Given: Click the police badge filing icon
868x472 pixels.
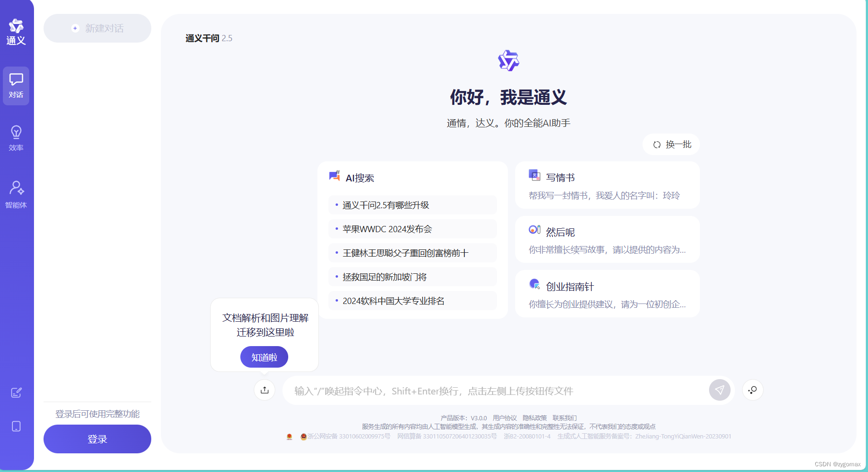Looking at the screenshot, I should (x=304, y=437).
